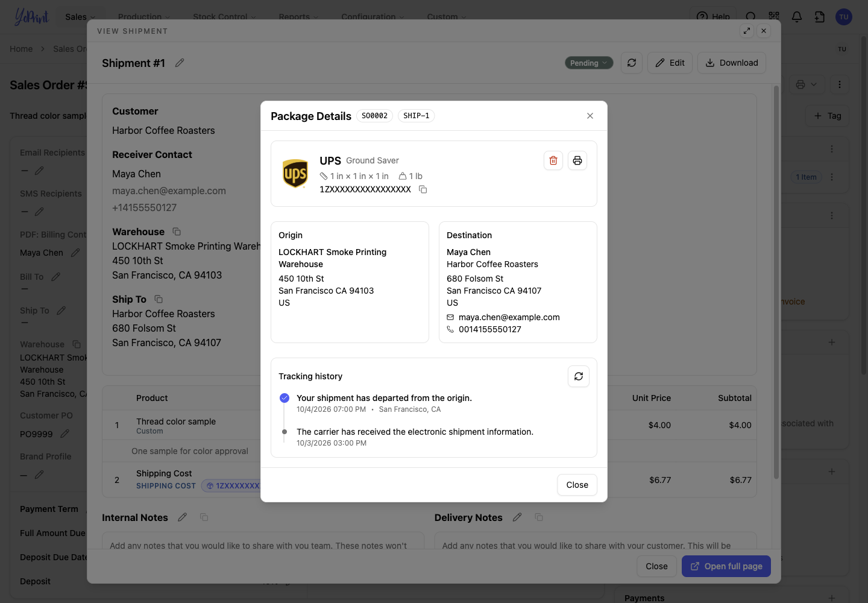Refresh shipment status next to Pending
This screenshot has height=603, width=868.
click(632, 63)
